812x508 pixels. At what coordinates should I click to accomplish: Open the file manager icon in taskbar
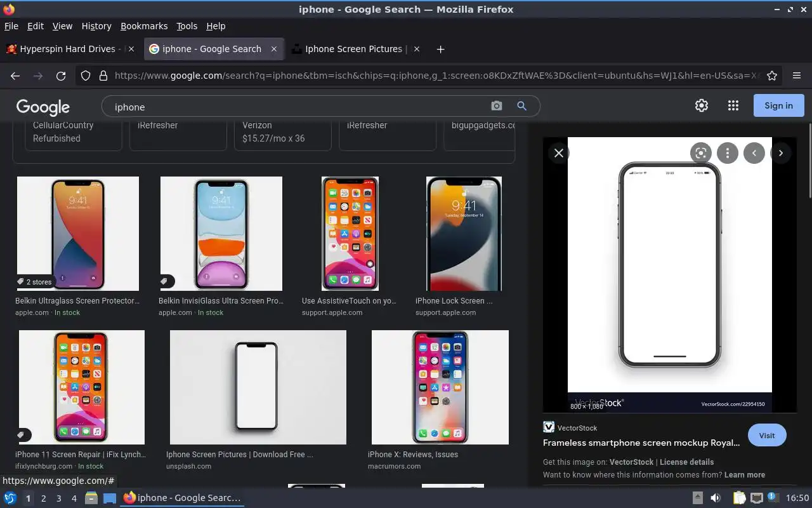pos(91,498)
